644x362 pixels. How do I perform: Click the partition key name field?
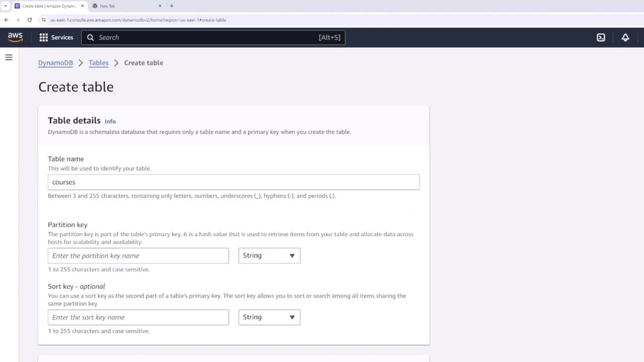pyautogui.click(x=138, y=255)
